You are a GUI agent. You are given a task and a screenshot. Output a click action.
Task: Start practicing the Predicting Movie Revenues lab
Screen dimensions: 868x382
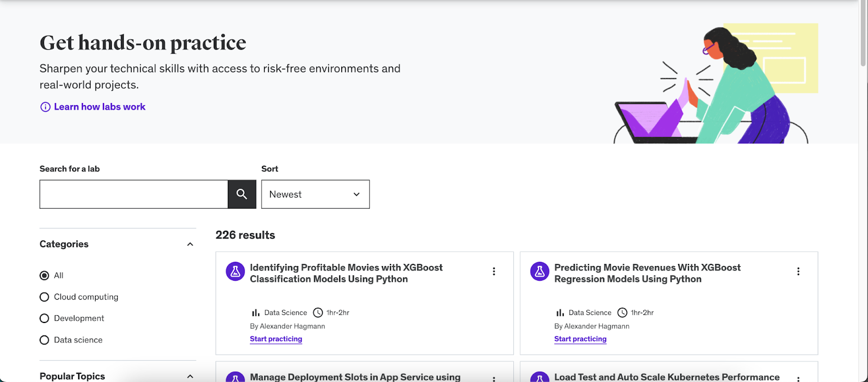[x=580, y=339]
